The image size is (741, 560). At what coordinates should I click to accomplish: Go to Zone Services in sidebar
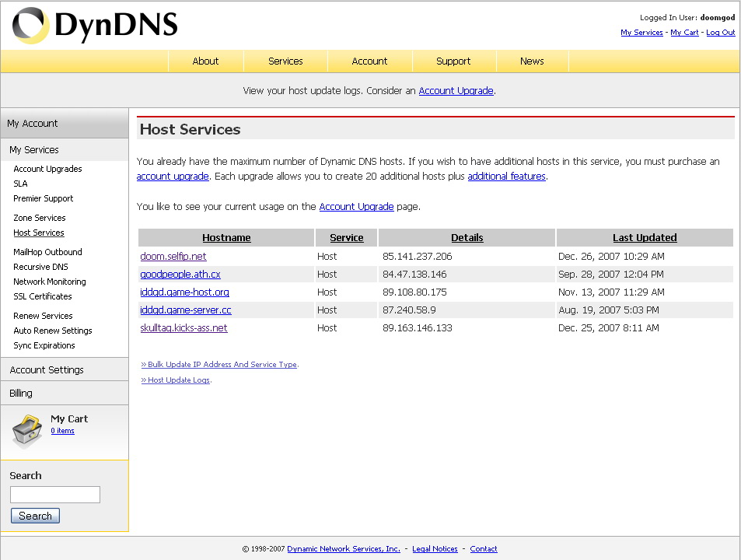[x=40, y=219]
